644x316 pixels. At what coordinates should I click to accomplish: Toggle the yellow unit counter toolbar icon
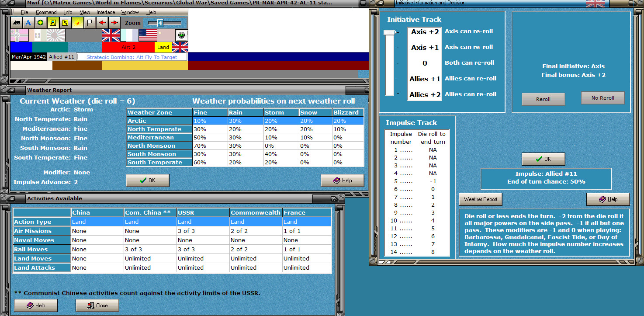click(53, 23)
